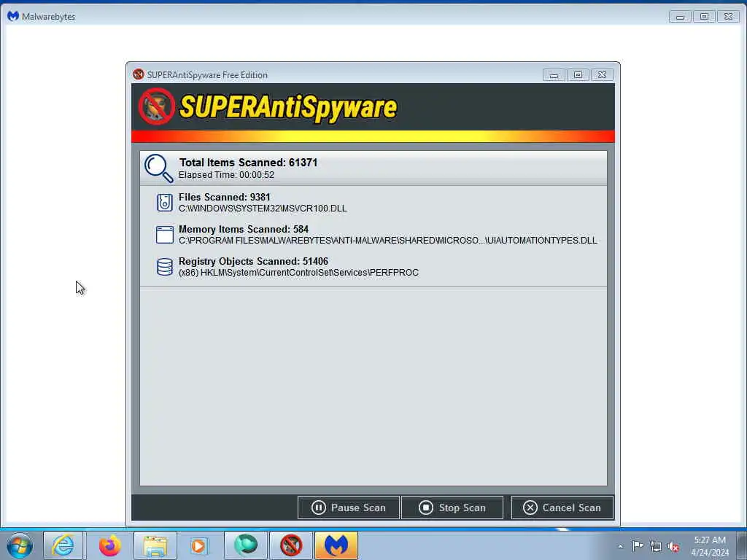Click the pause symbol in Pause Scan
Screen dimensions: 747x560
(318, 507)
